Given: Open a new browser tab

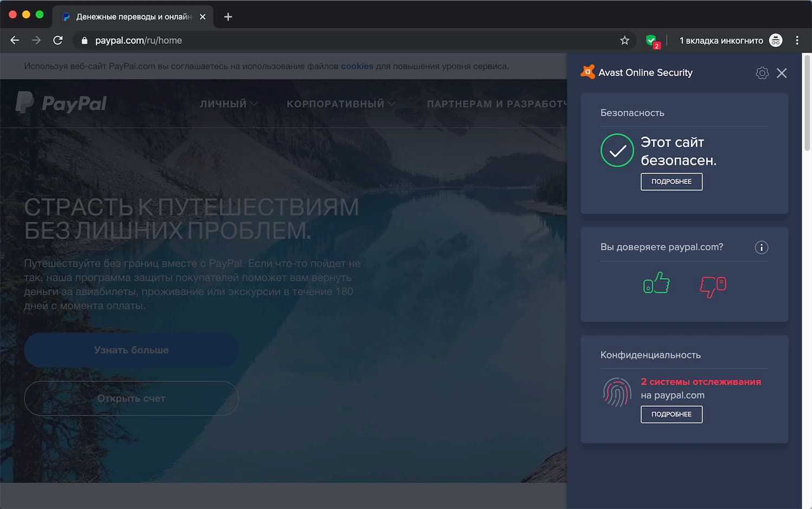Looking at the screenshot, I should 227,16.
